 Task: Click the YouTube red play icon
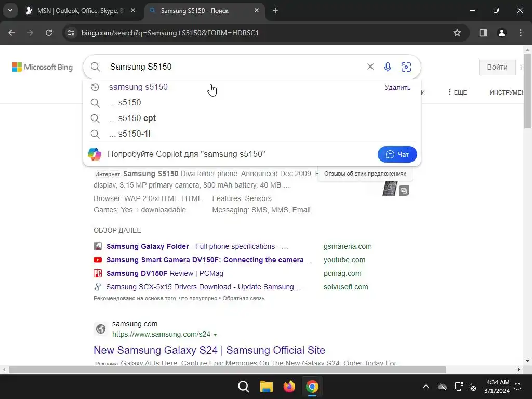tap(98, 260)
